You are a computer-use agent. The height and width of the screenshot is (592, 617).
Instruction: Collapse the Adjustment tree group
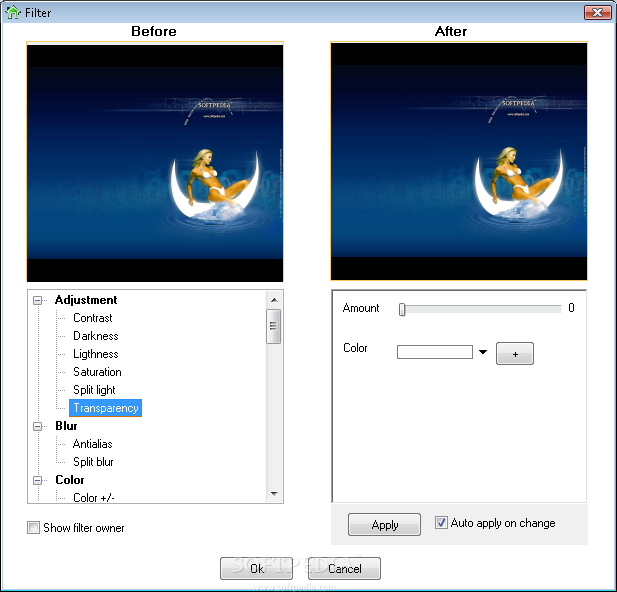click(37, 300)
